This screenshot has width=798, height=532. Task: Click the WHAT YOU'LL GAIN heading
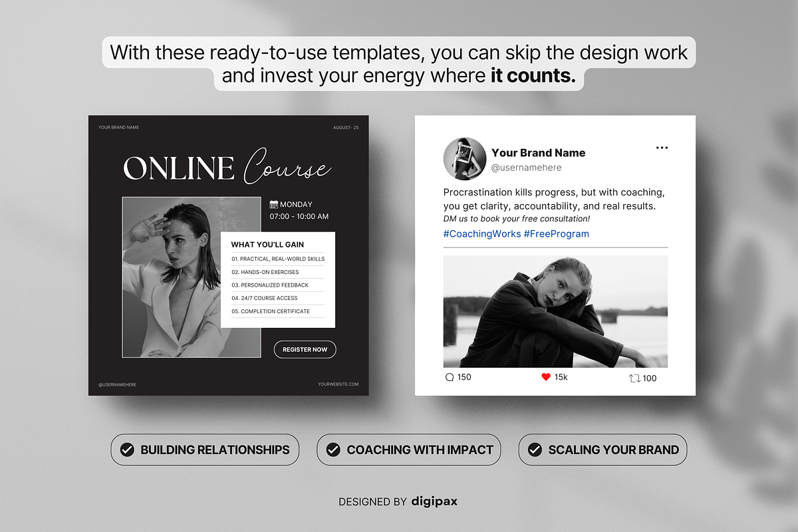pos(267,245)
